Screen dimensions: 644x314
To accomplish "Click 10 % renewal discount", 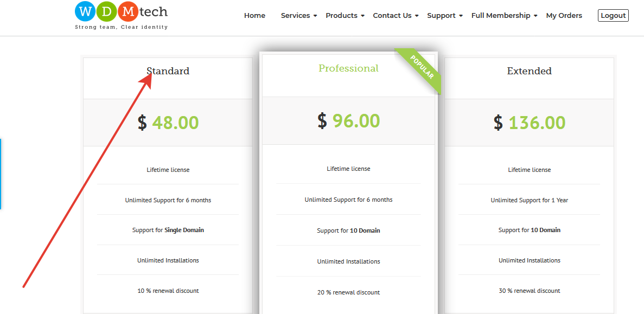I will [168, 291].
